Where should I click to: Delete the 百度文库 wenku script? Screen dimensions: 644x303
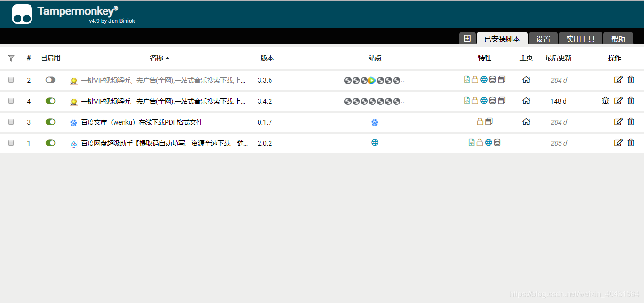(631, 122)
